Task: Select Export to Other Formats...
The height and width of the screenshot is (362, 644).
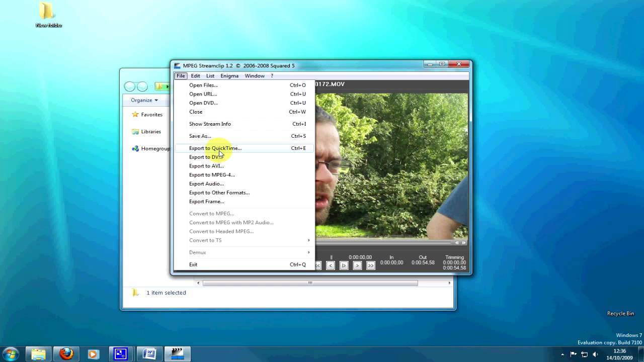Action: 244,193
